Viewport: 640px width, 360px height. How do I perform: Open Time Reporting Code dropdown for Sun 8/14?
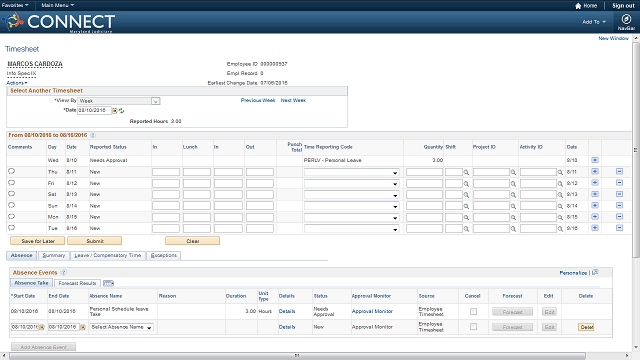(351, 207)
